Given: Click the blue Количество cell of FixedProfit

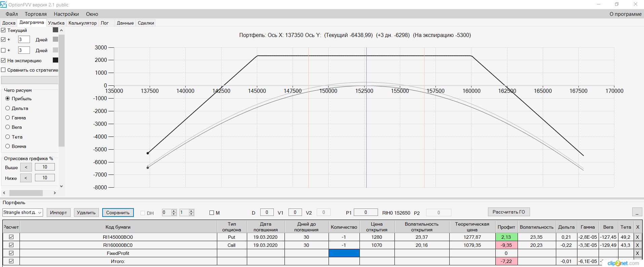Looking at the screenshot, I should tap(344, 253).
